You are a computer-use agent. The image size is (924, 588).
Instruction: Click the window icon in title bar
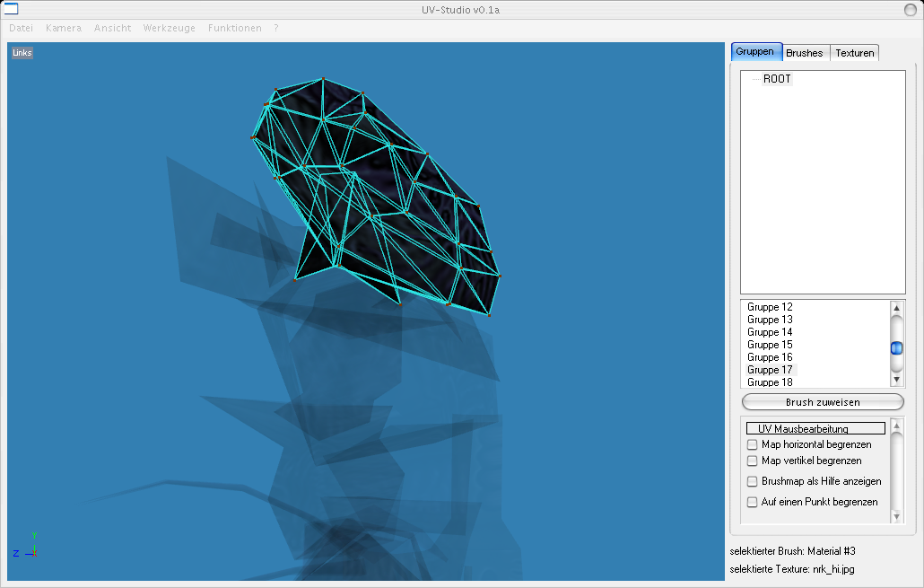(11, 9)
